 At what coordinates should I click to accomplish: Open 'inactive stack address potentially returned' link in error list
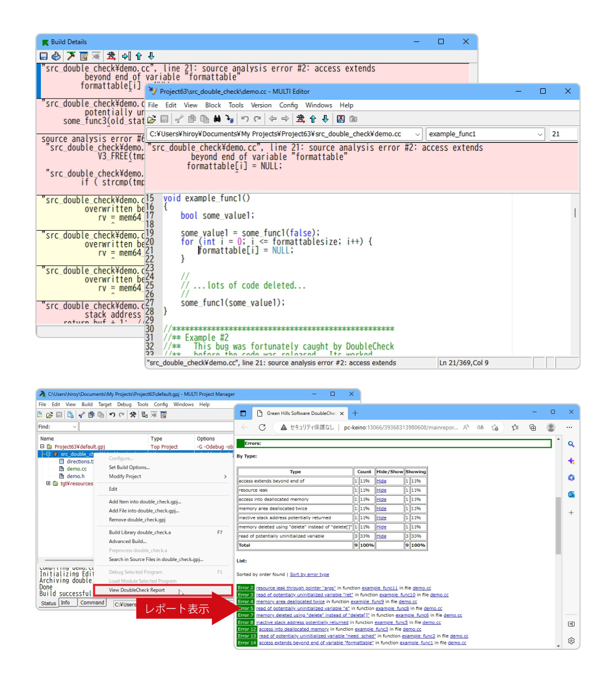click(x=303, y=622)
